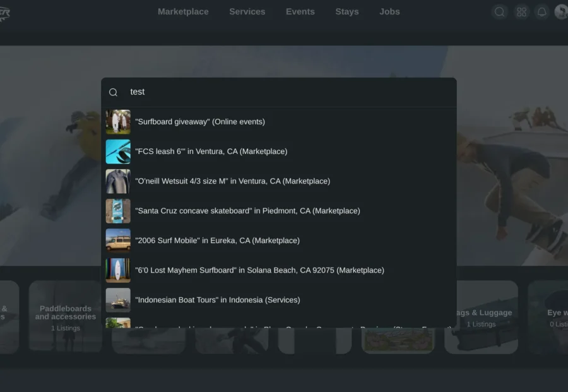The height and width of the screenshot is (392, 568).
Task: Open the Jobs menu item
Action: (389, 11)
